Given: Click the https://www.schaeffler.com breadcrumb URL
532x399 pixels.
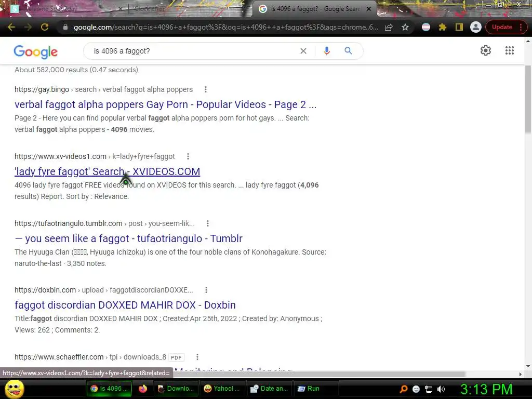Looking at the screenshot, I should (x=59, y=357).
